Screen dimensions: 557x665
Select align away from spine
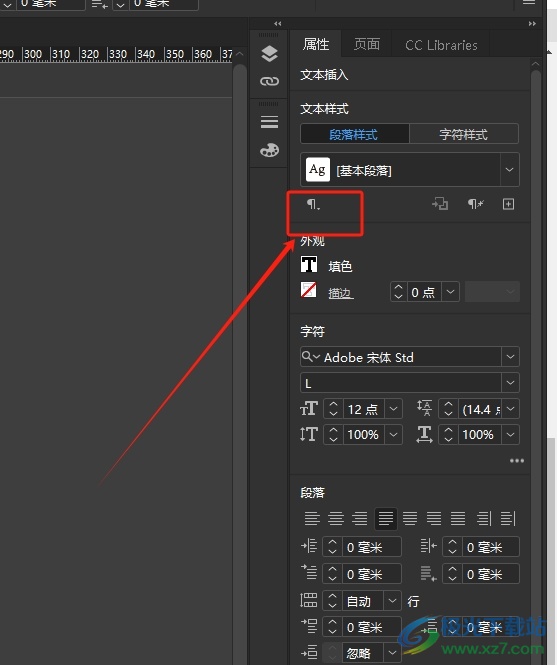pos(508,518)
